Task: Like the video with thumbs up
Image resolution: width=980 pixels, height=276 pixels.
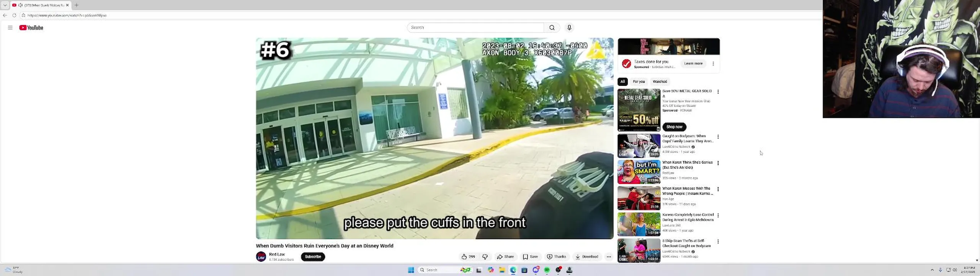Action: (x=468, y=257)
